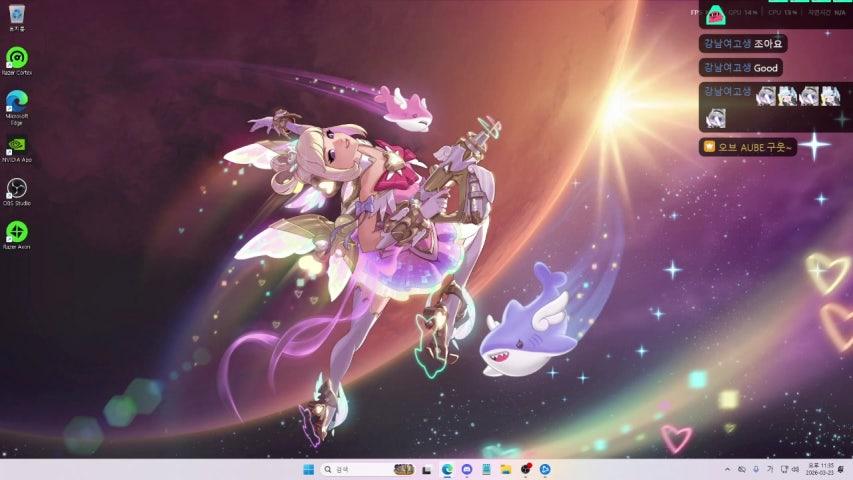Select the Razer Axon desktop shortcut
Screen dimensions: 853x480
[x=17, y=233]
